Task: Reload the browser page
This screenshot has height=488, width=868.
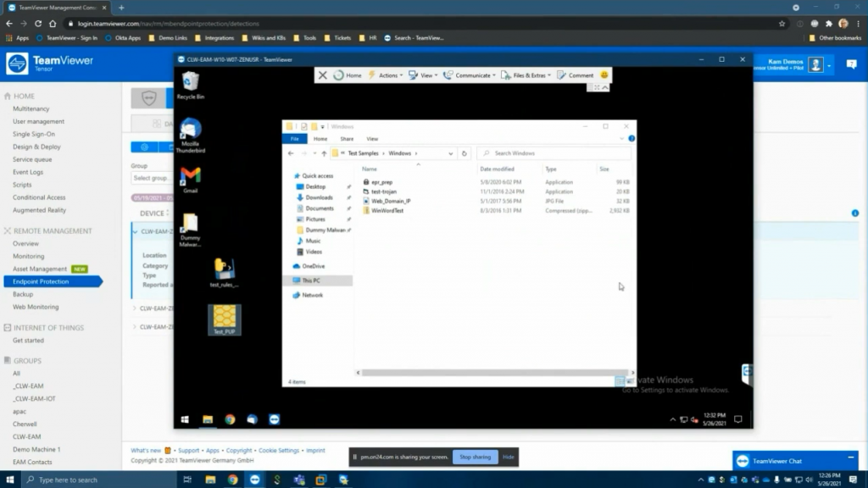Action: point(38,24)
